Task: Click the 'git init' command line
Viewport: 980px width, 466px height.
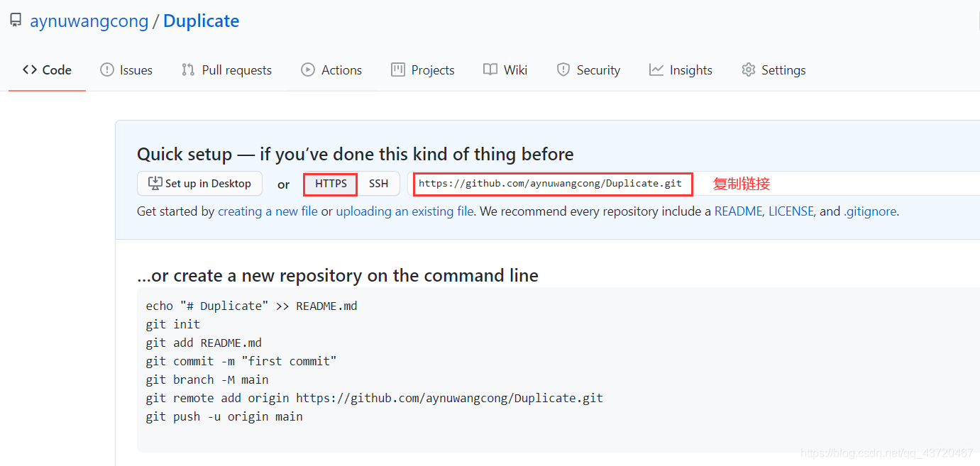Action: [x=173, y=324]
